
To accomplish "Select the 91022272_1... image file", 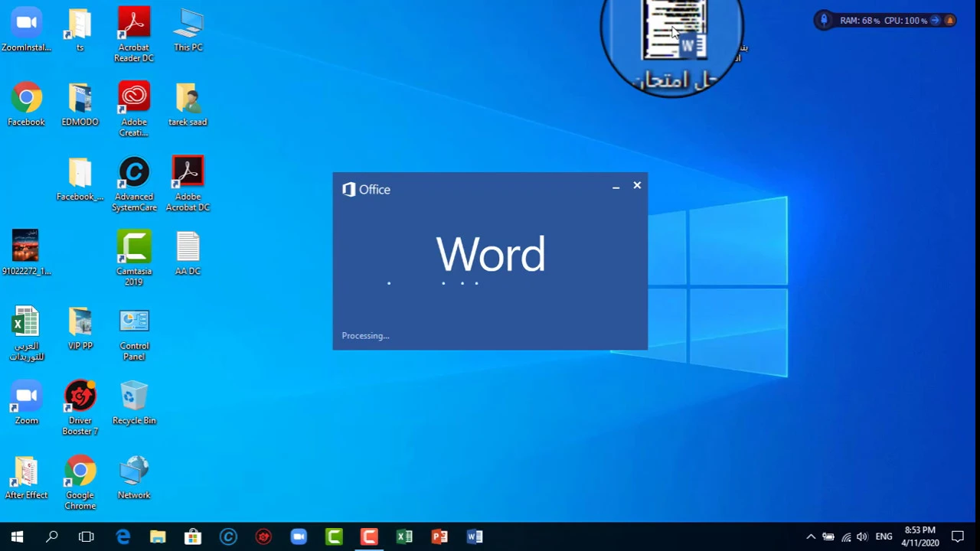I will [26, 253].
